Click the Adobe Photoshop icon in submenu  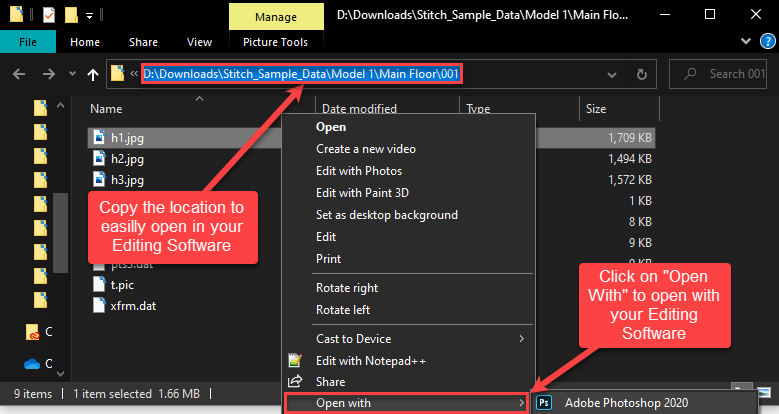(545, 403)
